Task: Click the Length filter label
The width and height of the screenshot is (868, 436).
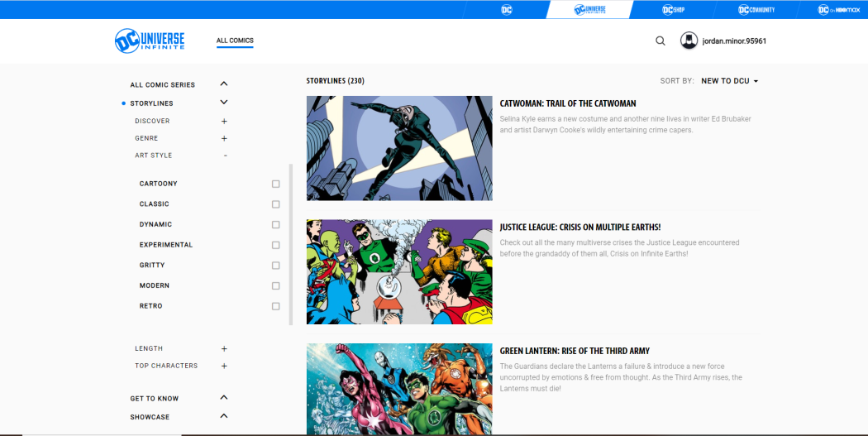Action: pos(149,348)
